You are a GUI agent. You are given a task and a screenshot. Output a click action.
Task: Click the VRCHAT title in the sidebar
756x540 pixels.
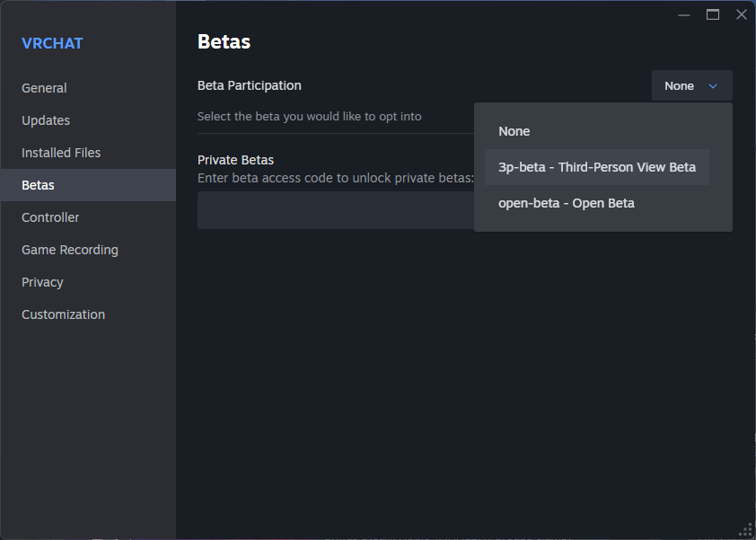coord(52,44)
